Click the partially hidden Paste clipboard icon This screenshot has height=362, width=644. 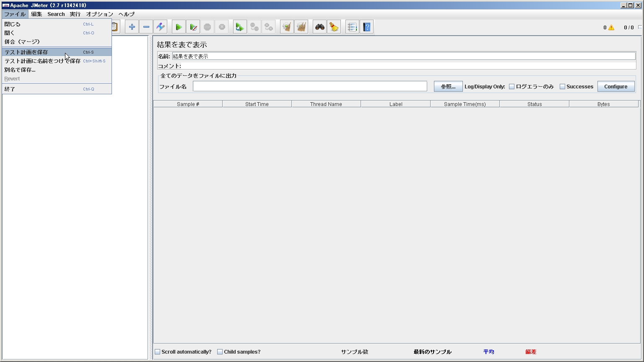[x=115, y=27]
